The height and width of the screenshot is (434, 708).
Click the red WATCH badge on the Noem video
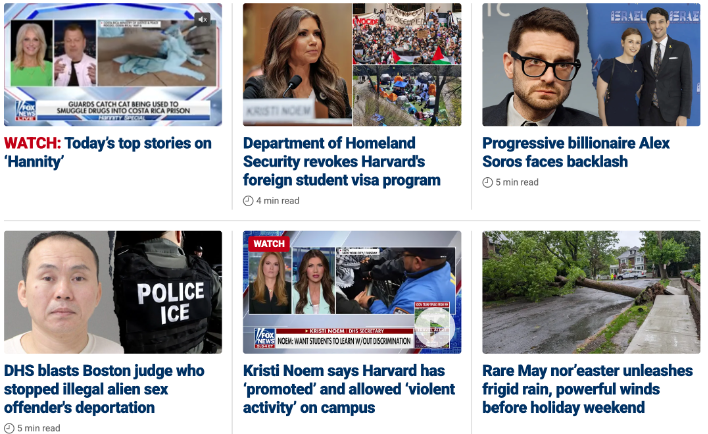(269, 244)
